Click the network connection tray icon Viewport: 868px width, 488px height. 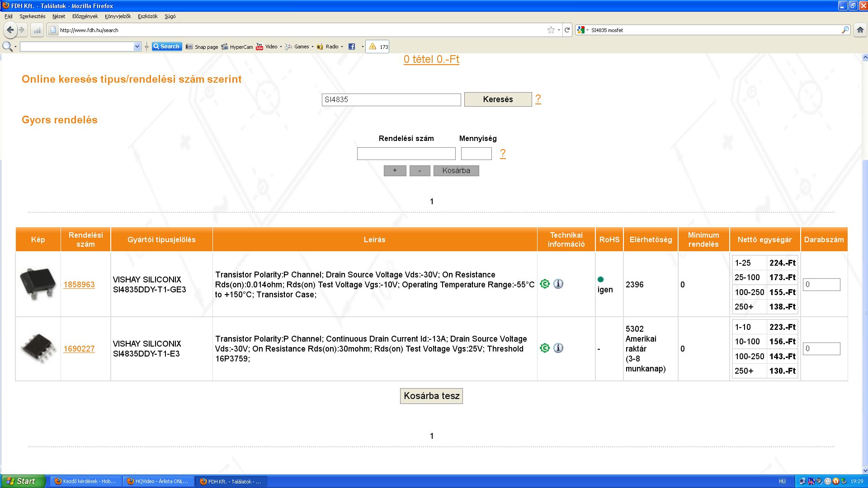tap(803, 481)
